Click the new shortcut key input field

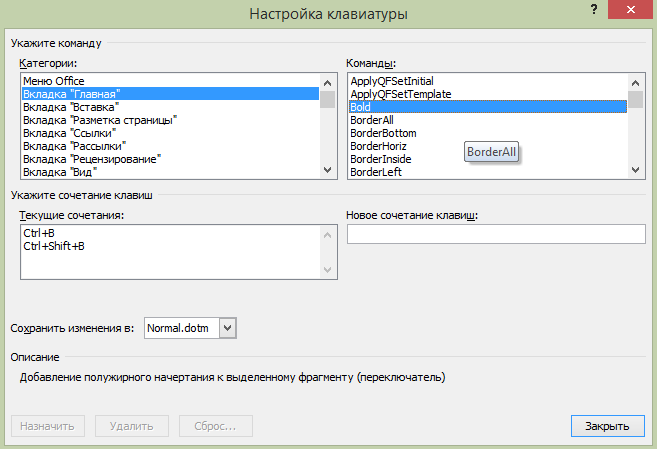point(496,234)
